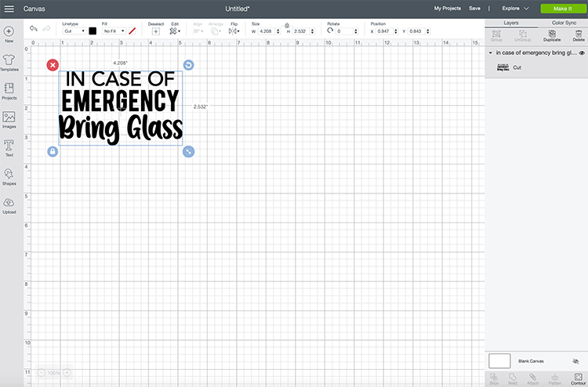
Task: Click the green Make It button
Action: pyautogui.click(x=563, y=9)
